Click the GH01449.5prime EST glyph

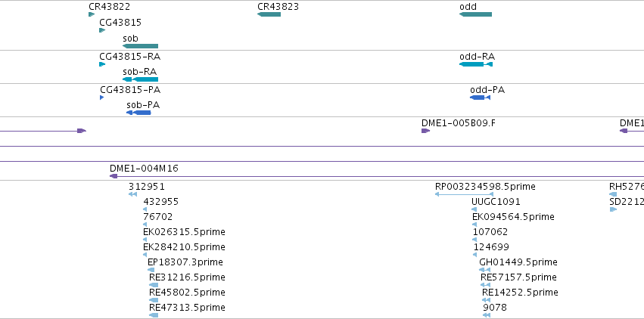[x=484, y=270]
